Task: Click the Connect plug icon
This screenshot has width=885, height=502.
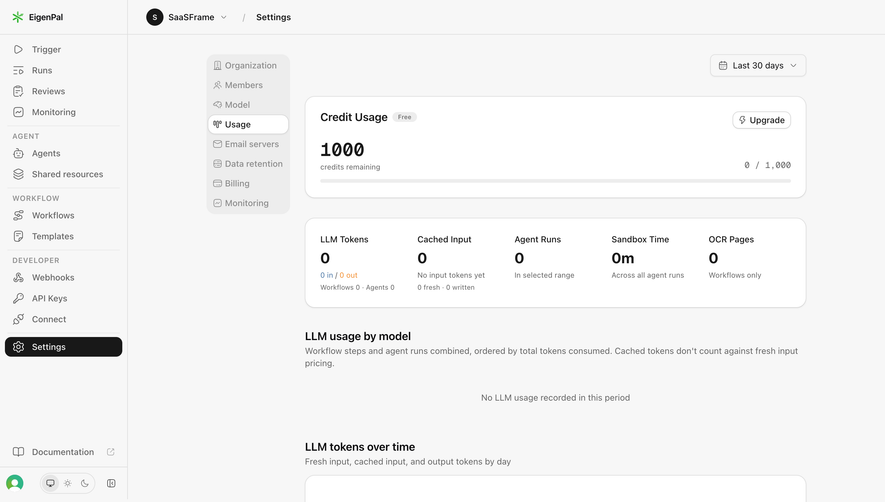Action: pos(19,319)
